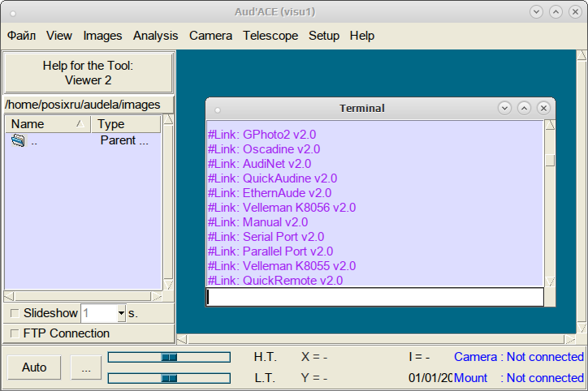Image resolution: width=588 pixels, height=391 pixels.
Task: Click the Terminal scrollbar down arrow
Action: click(550, 281)
